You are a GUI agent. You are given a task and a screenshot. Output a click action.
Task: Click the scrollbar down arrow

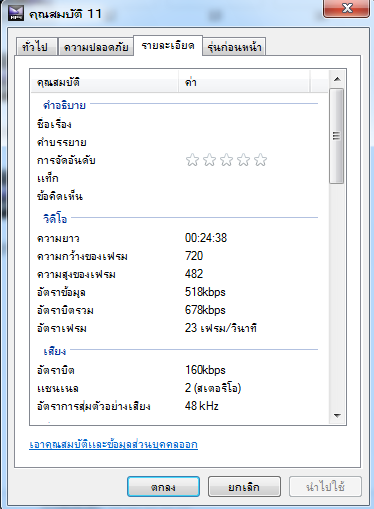coord(337,416)
